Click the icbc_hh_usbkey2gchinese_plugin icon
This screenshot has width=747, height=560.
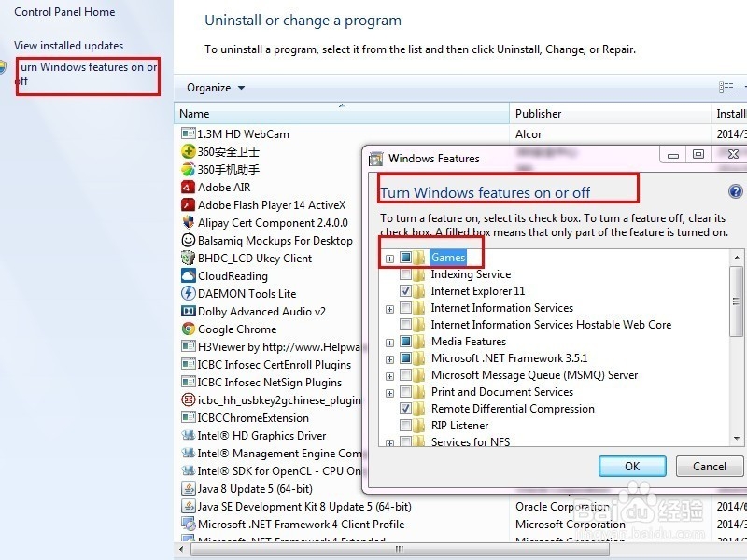(189, 400)
